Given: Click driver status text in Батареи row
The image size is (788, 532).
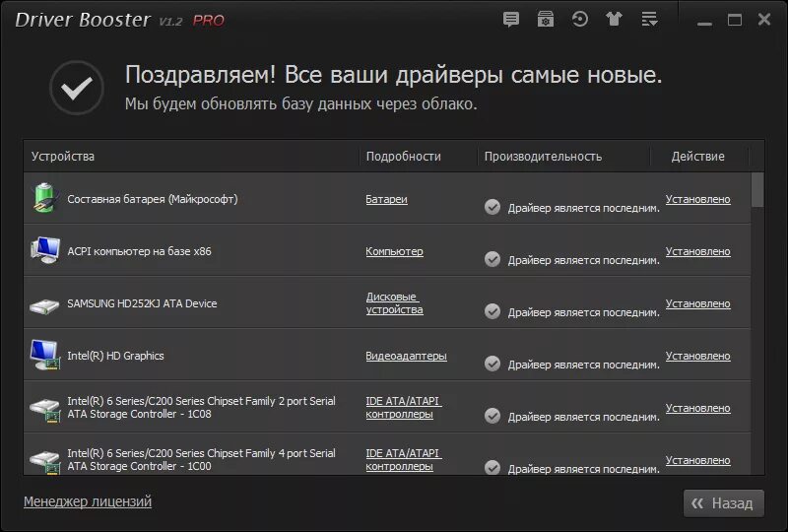Looking at the screenshot, I should [583, 208].
